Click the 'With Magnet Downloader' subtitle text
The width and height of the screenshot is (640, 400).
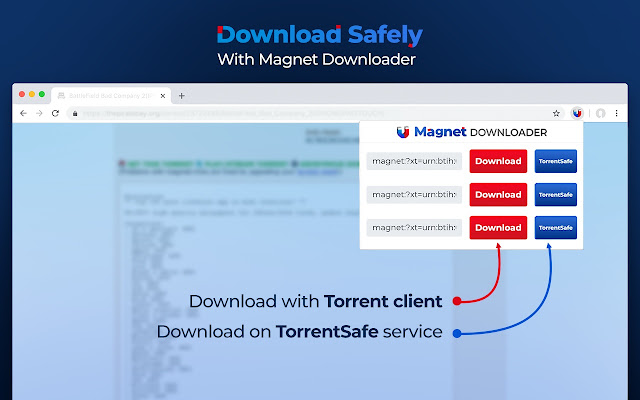pyautogui.click(x=317, y=60)
